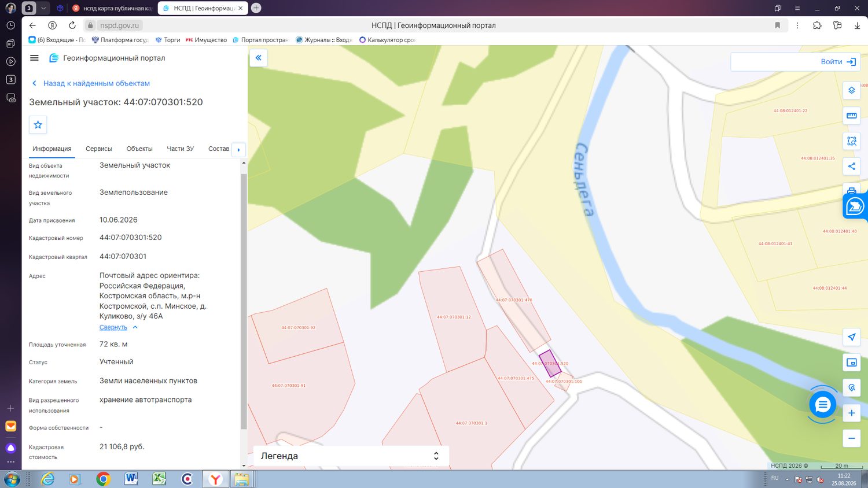Add the land parcel to favorites

coord(38,125)
